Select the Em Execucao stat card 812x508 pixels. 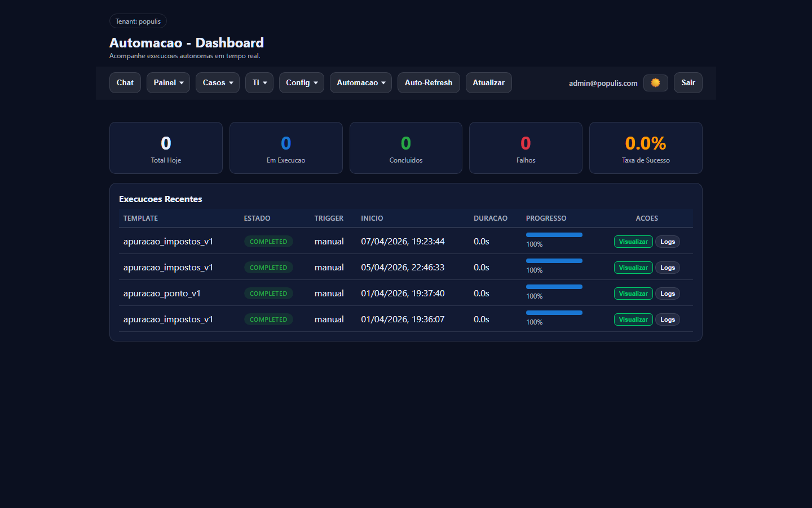pyautogui.click(x=286, y=148)
